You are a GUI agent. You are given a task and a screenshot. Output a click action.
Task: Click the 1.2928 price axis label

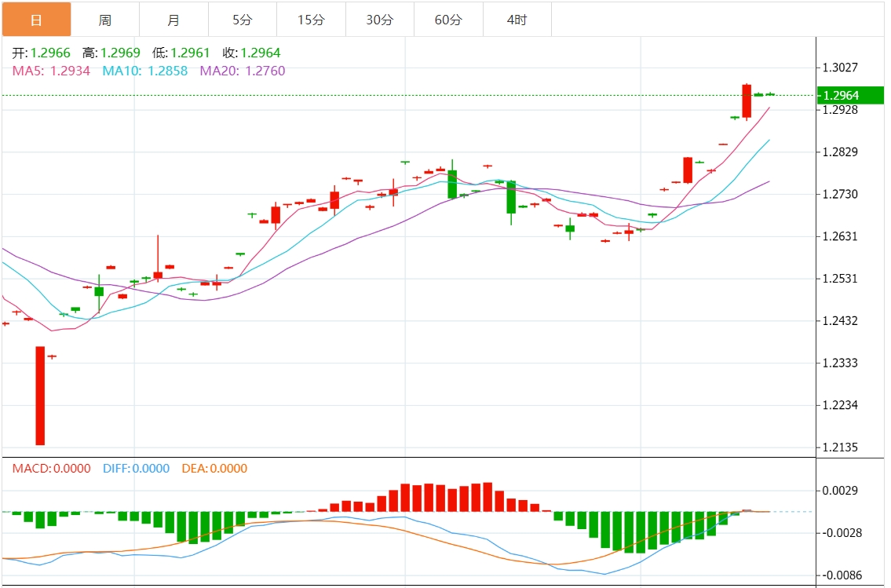pos(841,110)
